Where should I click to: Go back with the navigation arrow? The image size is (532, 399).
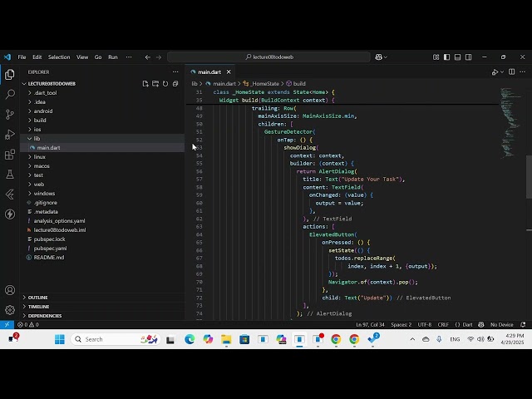coord(148,57)
